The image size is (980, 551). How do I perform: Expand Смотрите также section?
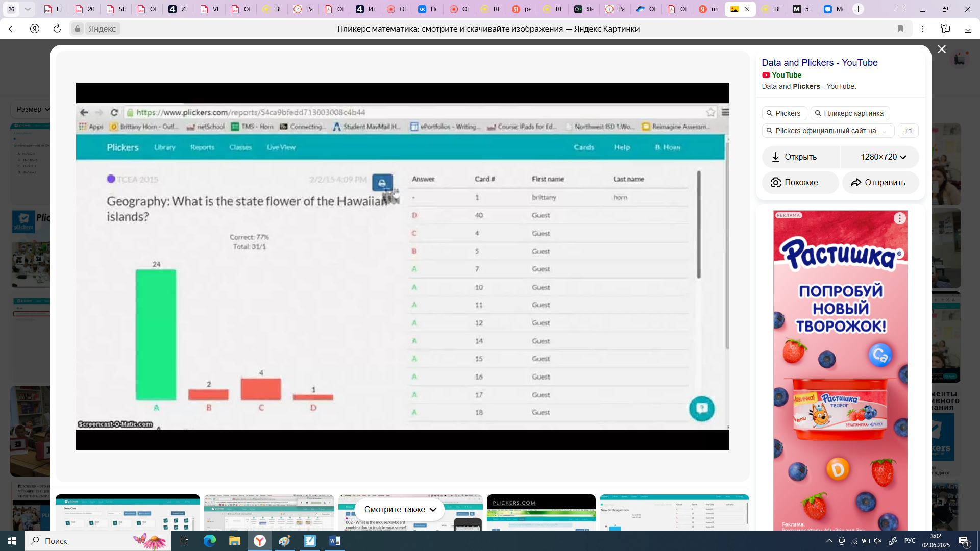tap(400, 509)
